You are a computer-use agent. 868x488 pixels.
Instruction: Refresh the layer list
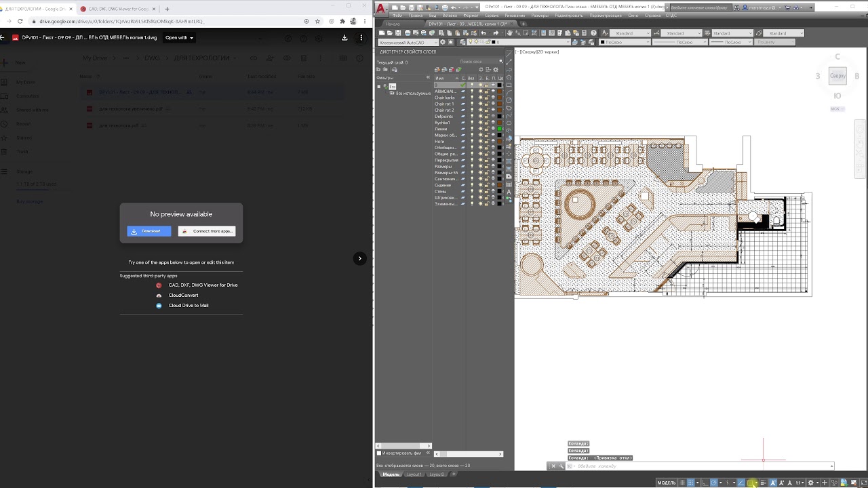481,70
